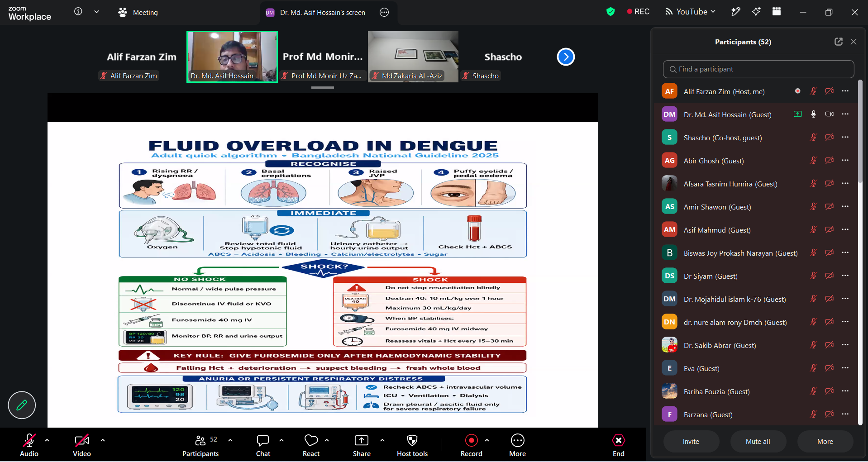Viewport: 868px width, 462px height.
Task: Click the Find a participant search field
Action: click(x=758, y=69)
